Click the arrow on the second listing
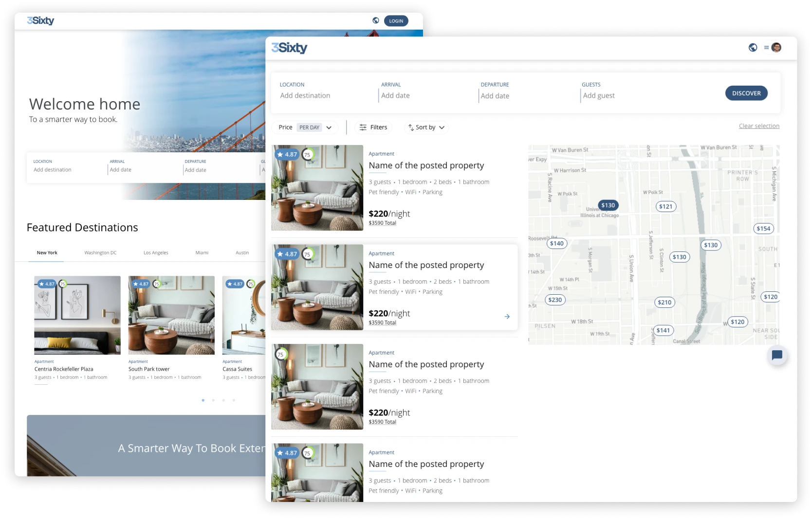Image resolution: width=812 pixels, height=519 pixels. (507, 317)
